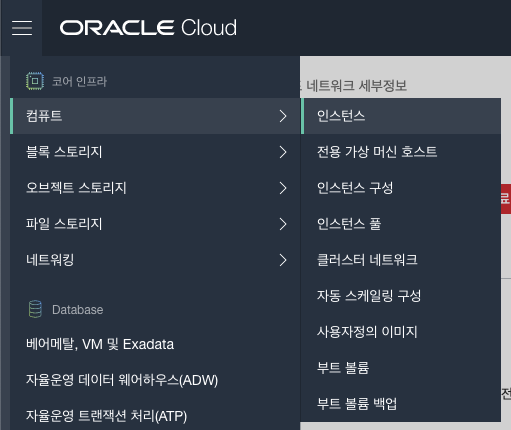Expand the 컴퓨트 submenu arrow
Viewport: 511px width, 430px height.
tap(283, 116)
